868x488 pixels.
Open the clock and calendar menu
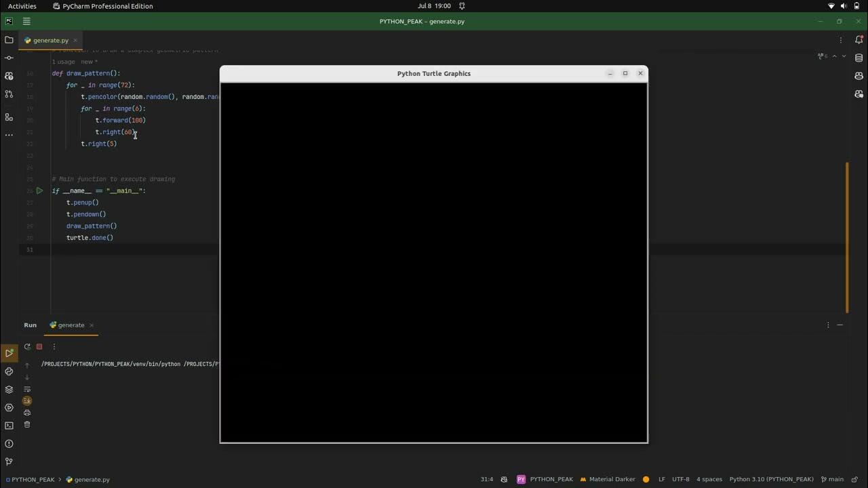pos(434,6)
